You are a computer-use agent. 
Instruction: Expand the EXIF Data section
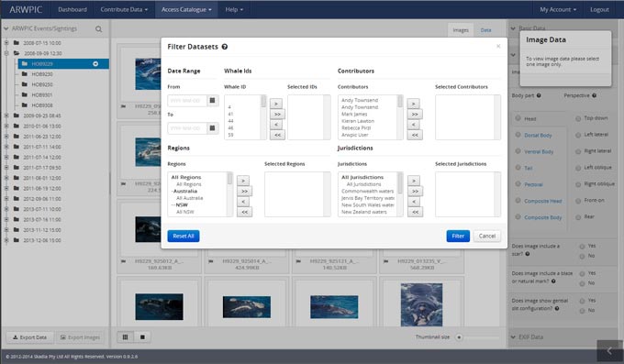513,336
